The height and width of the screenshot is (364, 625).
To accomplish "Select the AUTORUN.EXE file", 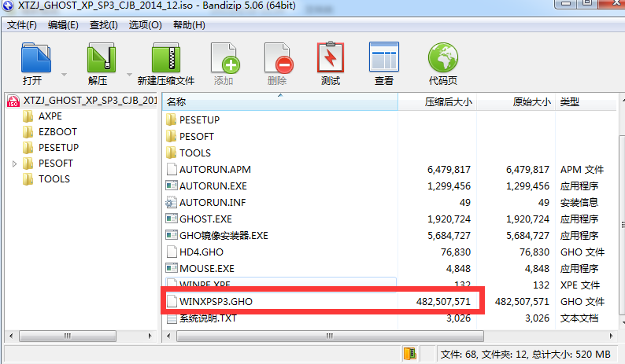I will [x=213, y=186].
